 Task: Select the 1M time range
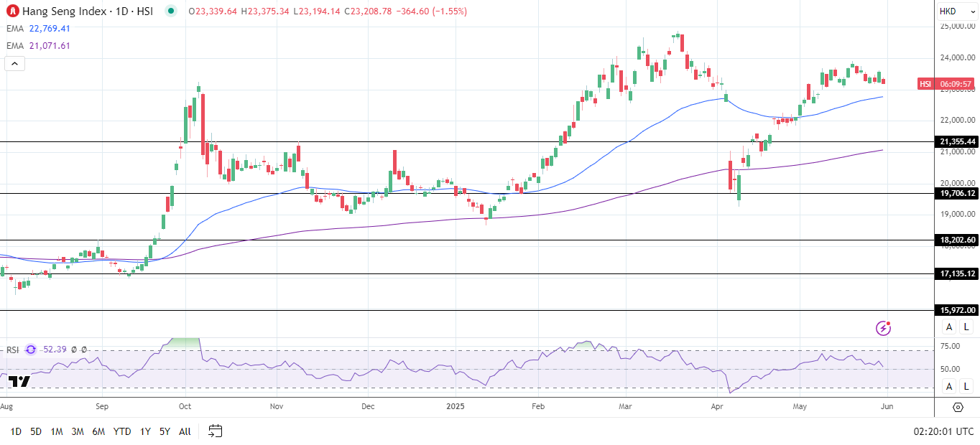(57, 431)
